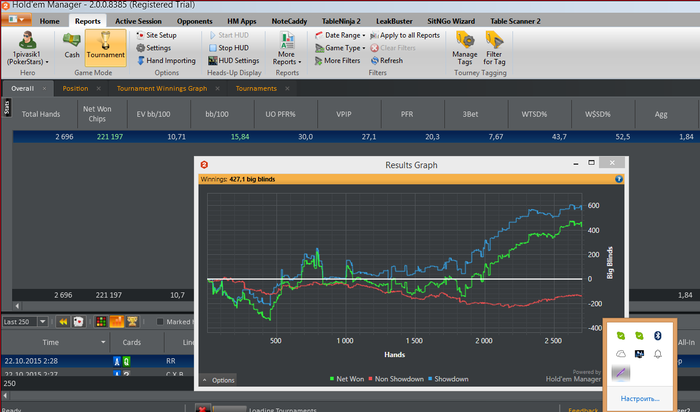This screenshot has height=412, width=700.
Task: Select Cash game mode
Action: click(72, 45)
